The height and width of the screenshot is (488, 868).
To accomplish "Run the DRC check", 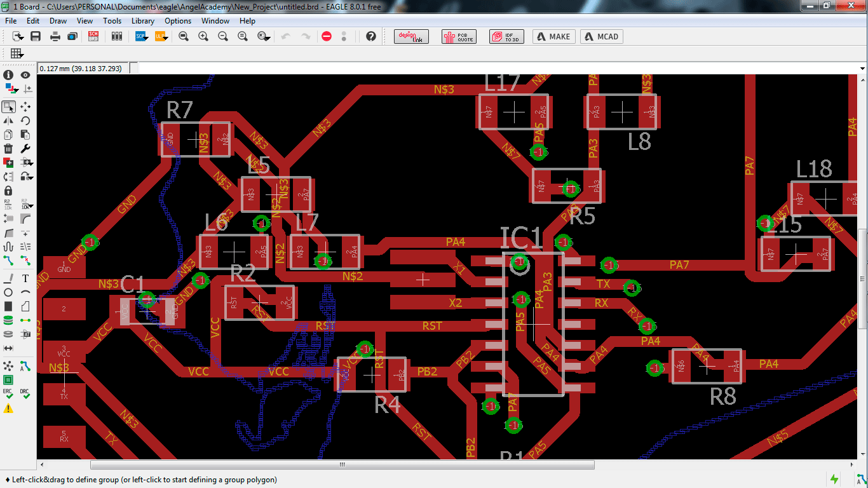I will [x=25, y=394].
